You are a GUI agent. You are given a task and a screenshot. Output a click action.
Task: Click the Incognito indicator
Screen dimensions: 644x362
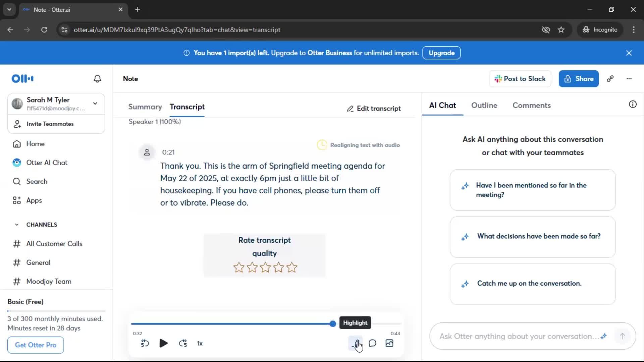click(x=600, y=30)
